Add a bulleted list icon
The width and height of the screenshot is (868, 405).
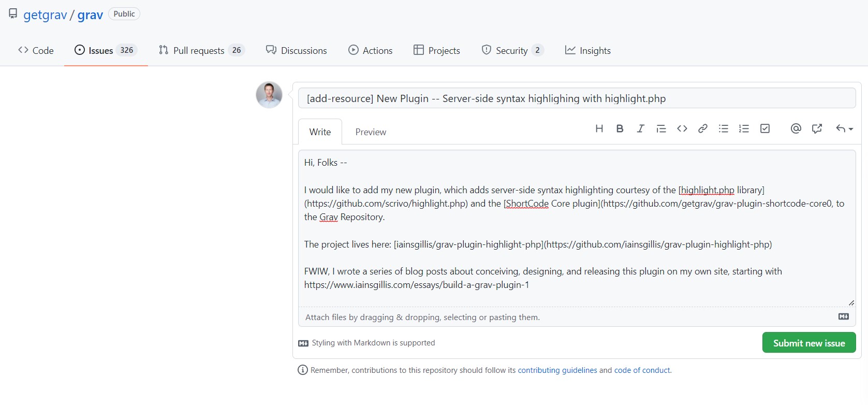coord(724,128)
